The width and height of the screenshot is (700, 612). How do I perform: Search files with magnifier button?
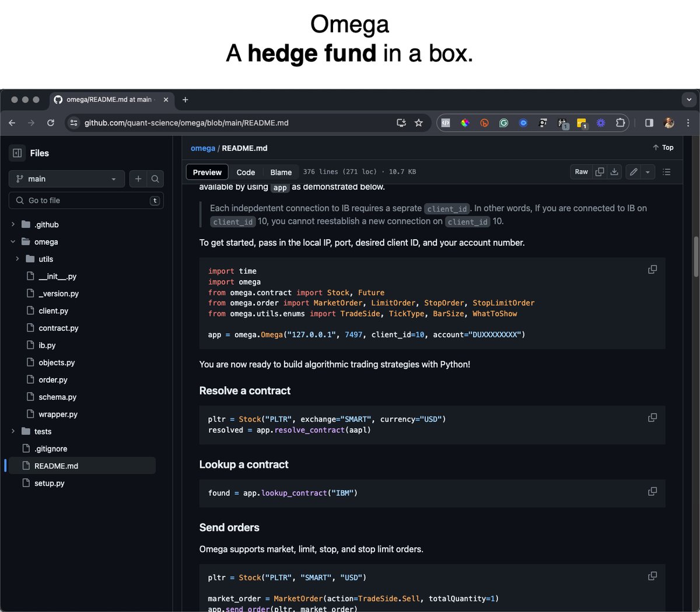pyautogui.click(x=155, y=179)
